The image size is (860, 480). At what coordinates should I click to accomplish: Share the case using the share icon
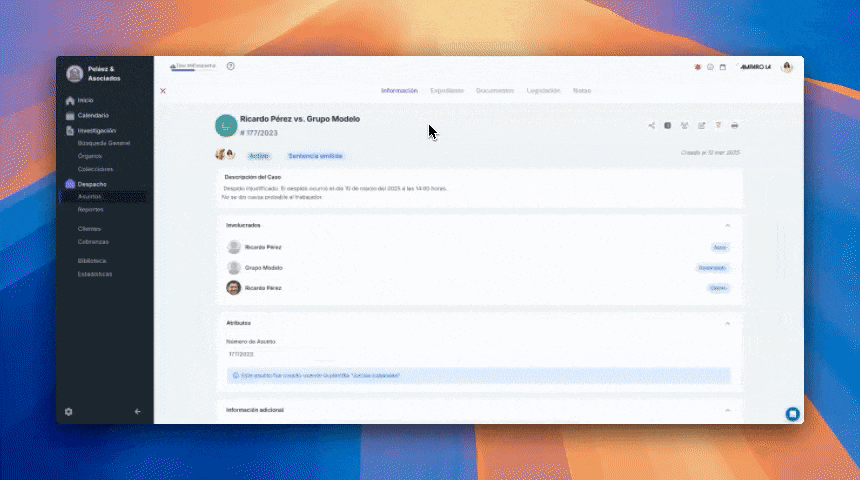click(x=652, y=126)
